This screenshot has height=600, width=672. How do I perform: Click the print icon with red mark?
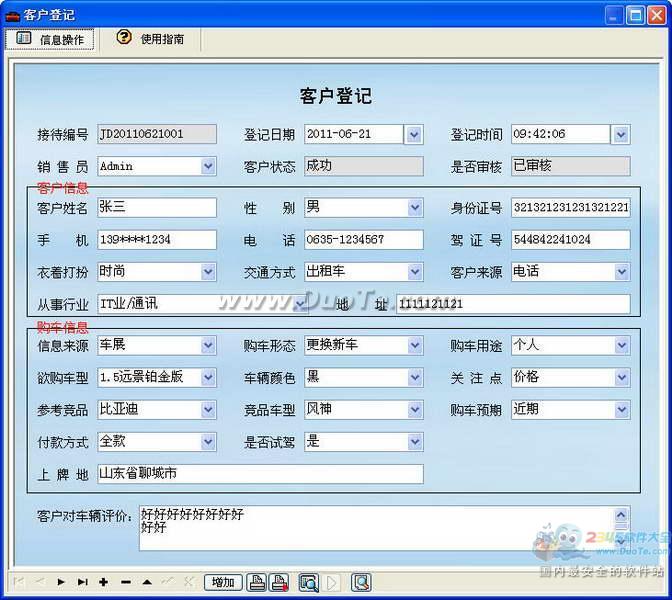point(279,582)
